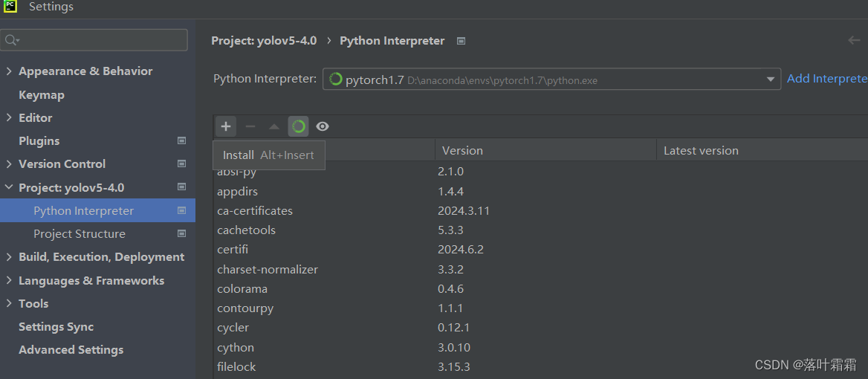The image size is (868, 379).
Task: Expand Build, Execution, Deployment section
Action: pyautogui.click(x=8, y=256)
